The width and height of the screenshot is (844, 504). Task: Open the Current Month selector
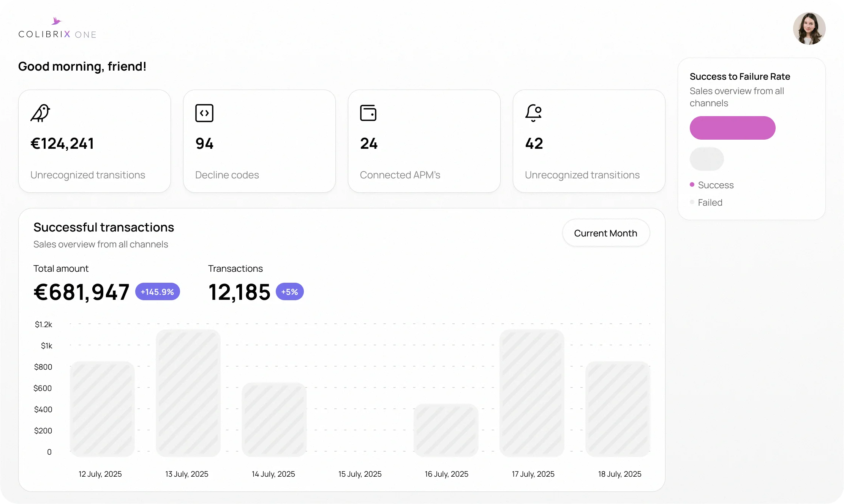click(606, 233)
